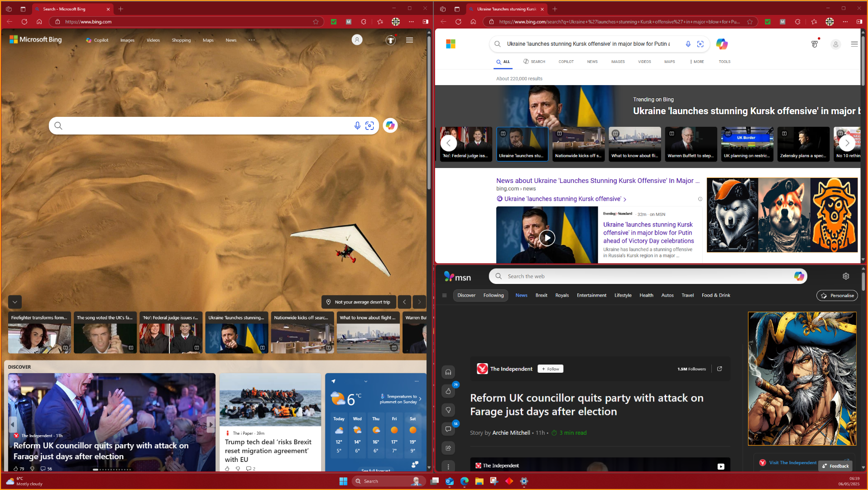Viewport: 868px width, 490px height.
Task: Switch to NEWS tab in search results
Action: pos(592,62)
